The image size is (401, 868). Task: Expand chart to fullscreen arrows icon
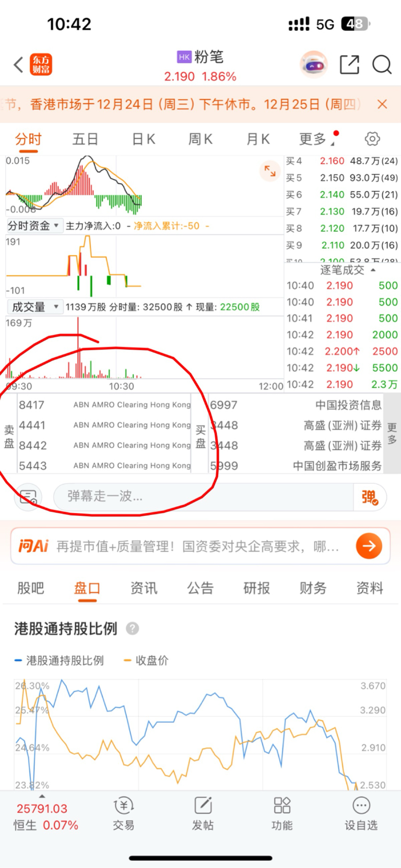[x=270, y=171]
